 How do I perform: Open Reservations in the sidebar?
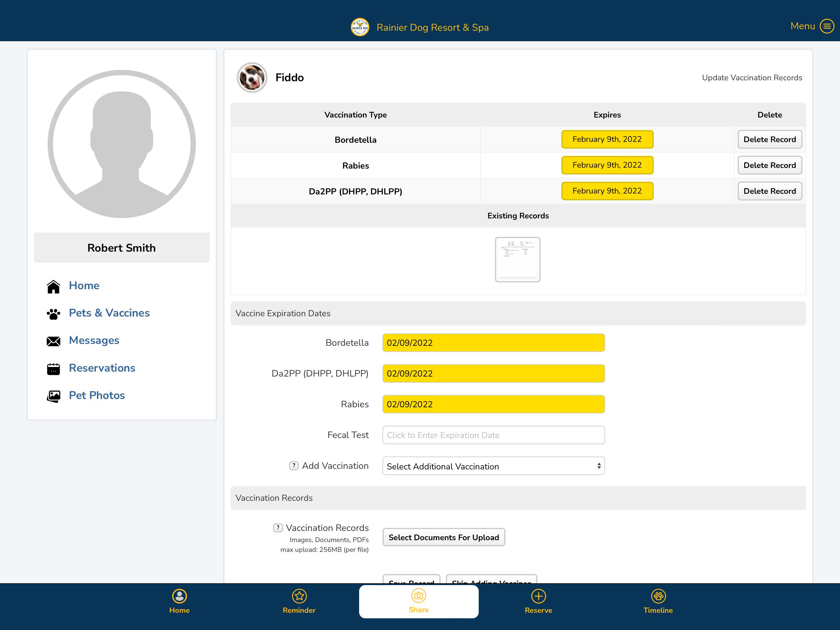click(x=102, y=368)
